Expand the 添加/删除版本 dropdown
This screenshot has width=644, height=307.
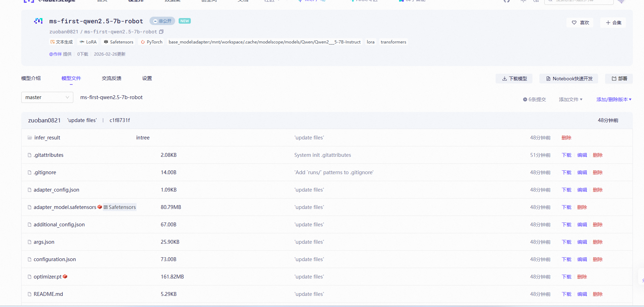614,99
